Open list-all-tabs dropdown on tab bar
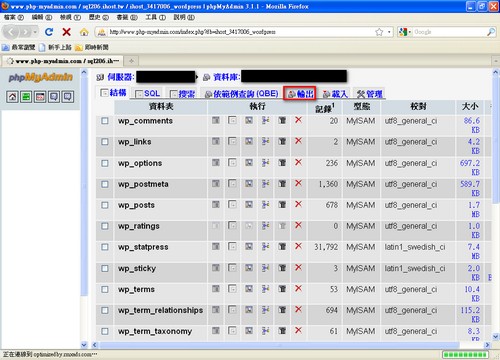This screenshot has height=360, width=500. [495, 61]
